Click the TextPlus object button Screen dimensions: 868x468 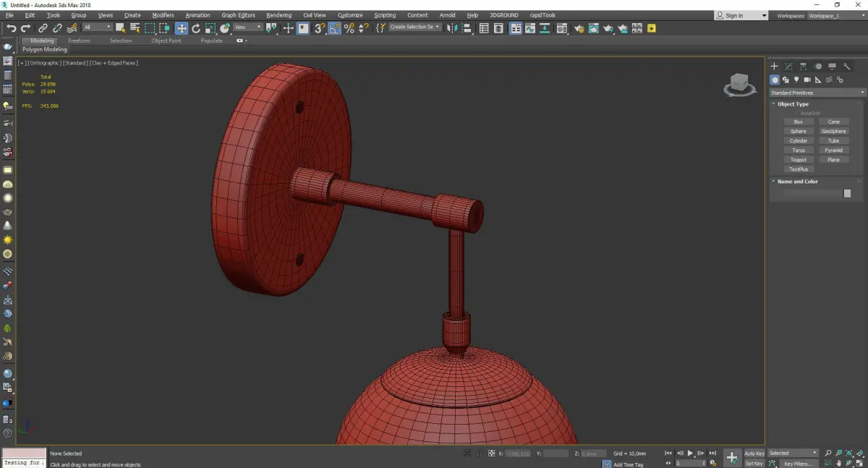pos(799,169)
